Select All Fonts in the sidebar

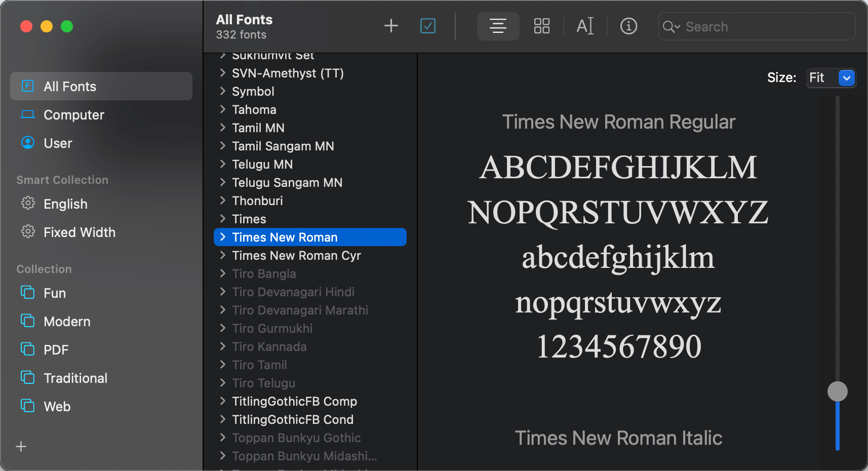pos(101,86)
